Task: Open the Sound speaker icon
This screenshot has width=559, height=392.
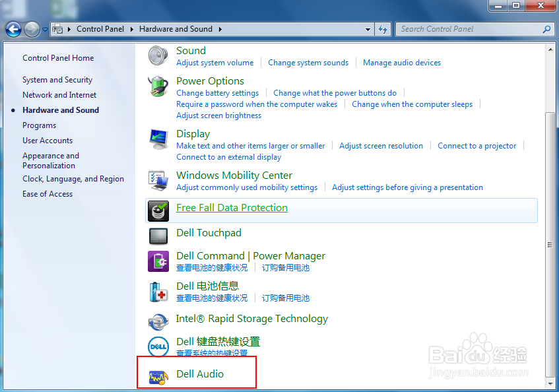Action: point(158,56)
